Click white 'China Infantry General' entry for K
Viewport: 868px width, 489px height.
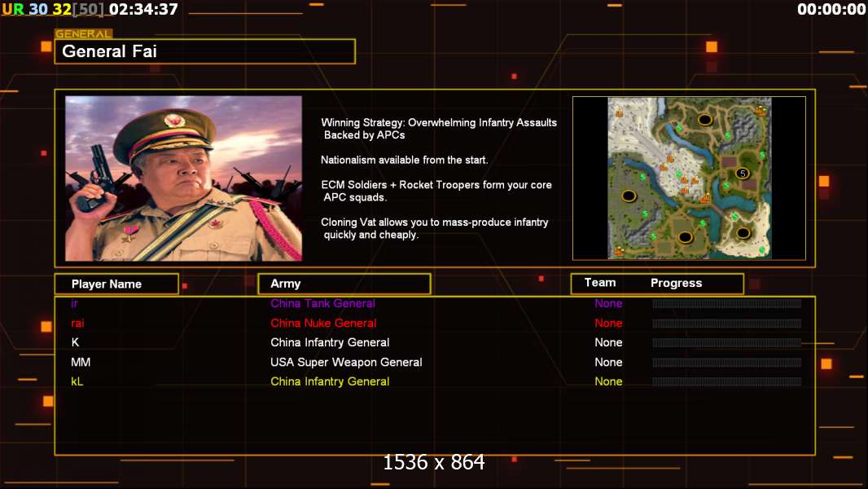pyautogui.click(x=330, y=342)
